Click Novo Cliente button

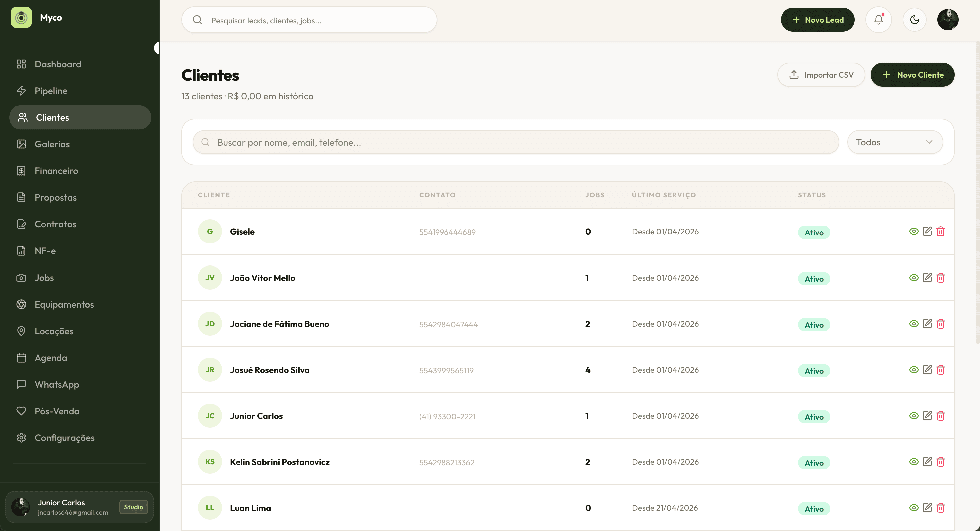(x=912, y=75)
